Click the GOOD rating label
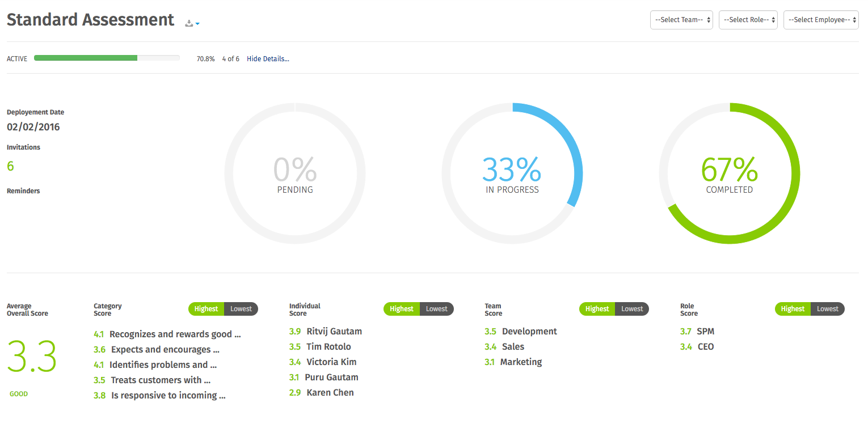Viewport: 868px width, 441px height. click(x=19, y=394)
